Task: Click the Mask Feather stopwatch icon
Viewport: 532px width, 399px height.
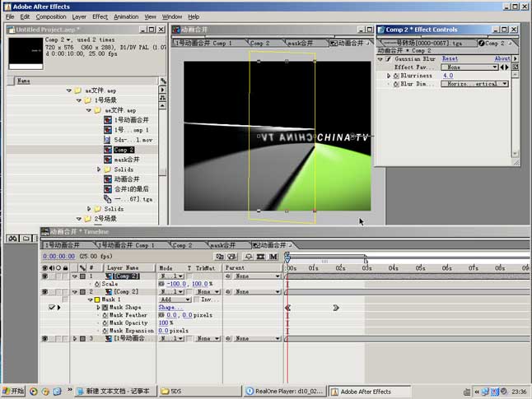Action: (x=105, y=315)
